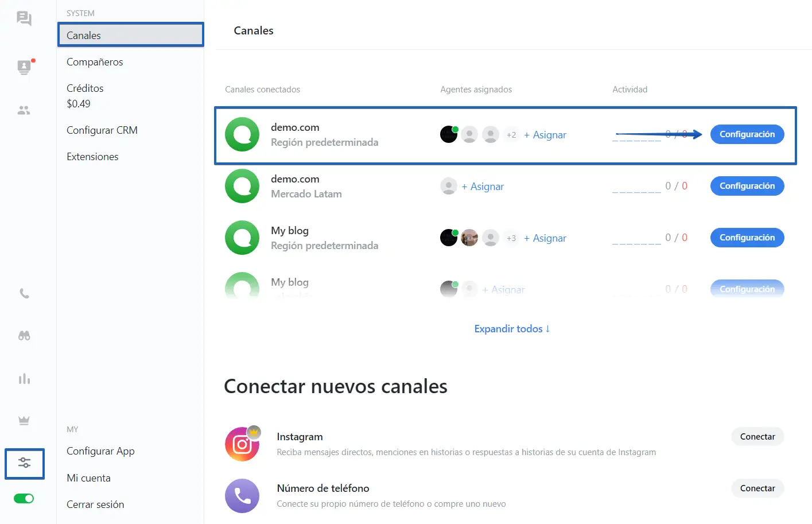Open the team contacts people icon
The height and width of the screenshot is (524, 812).
coord(24,110)
